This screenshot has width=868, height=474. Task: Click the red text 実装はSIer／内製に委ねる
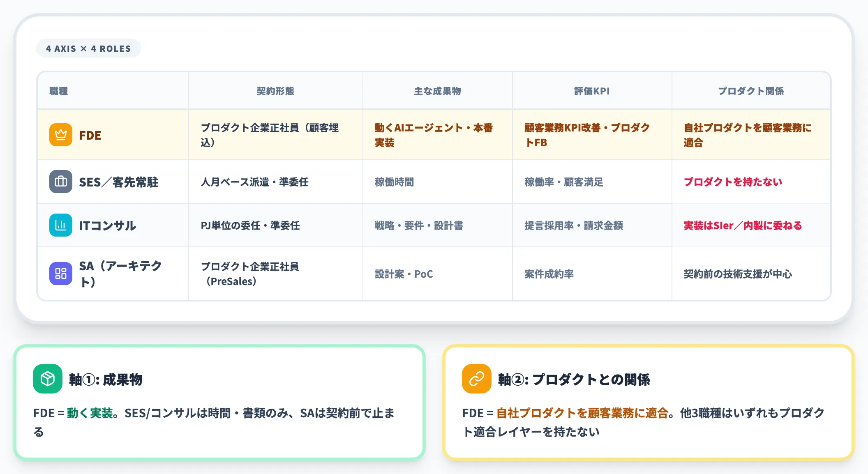[x=743, y=225]
